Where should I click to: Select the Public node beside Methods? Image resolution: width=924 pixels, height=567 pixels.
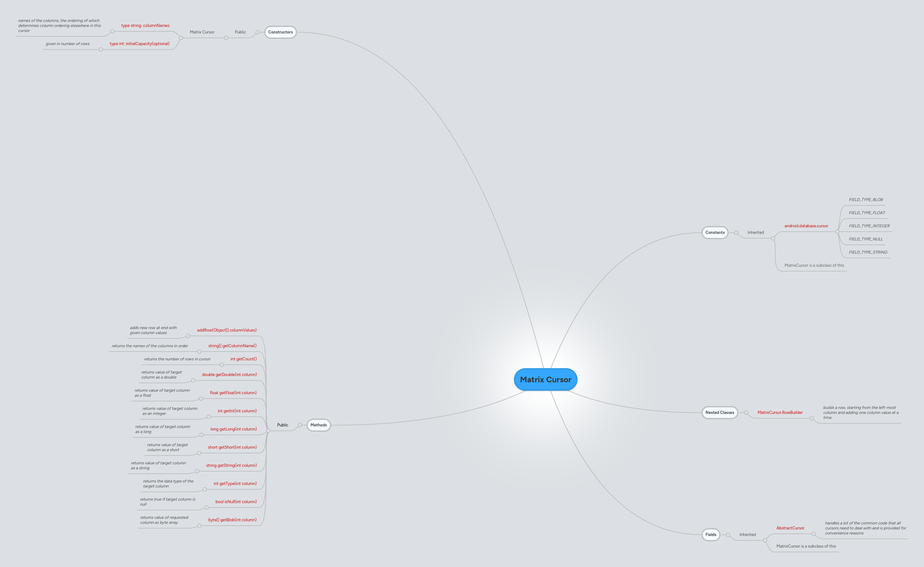click(282, 425)
